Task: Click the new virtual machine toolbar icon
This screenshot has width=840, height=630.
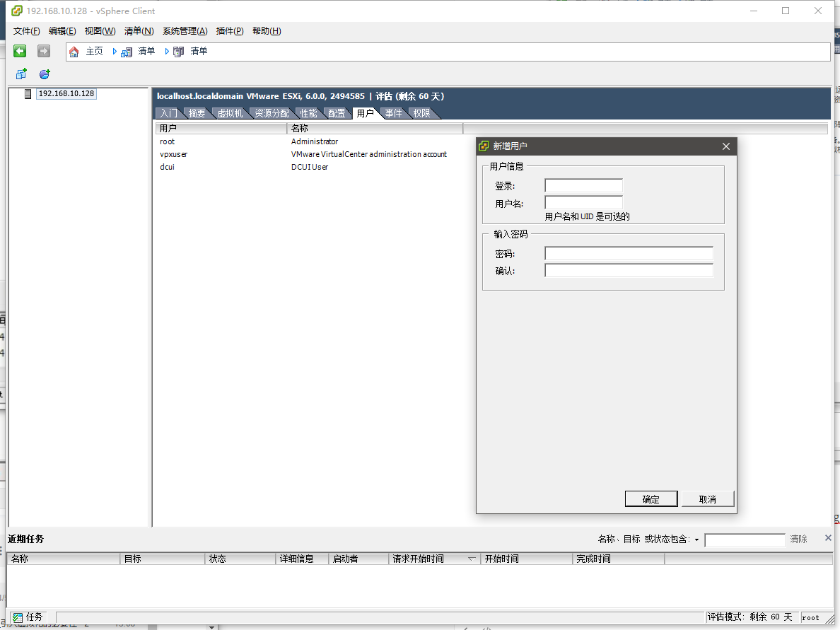Action: click(x=21, y=74)
